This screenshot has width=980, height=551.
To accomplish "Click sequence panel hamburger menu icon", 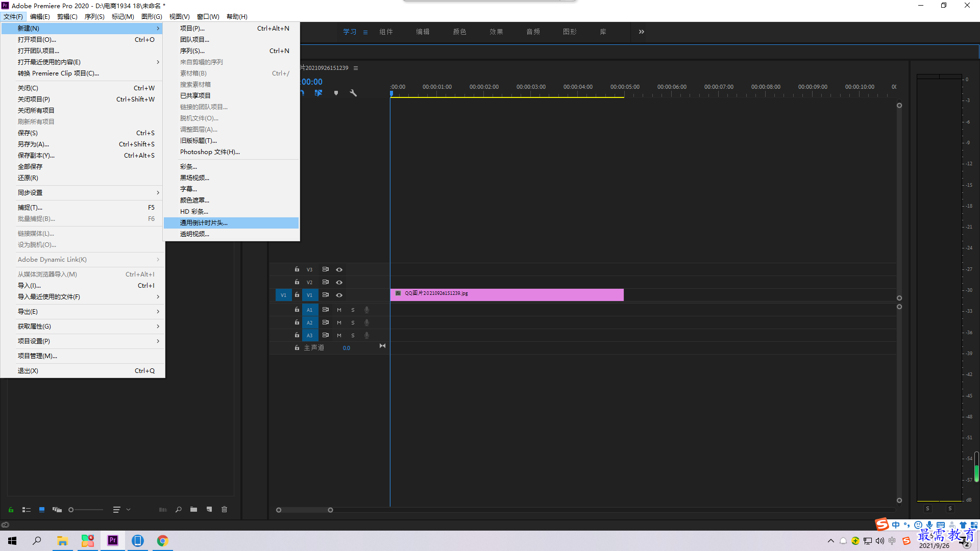I will [x=356, y=68].
